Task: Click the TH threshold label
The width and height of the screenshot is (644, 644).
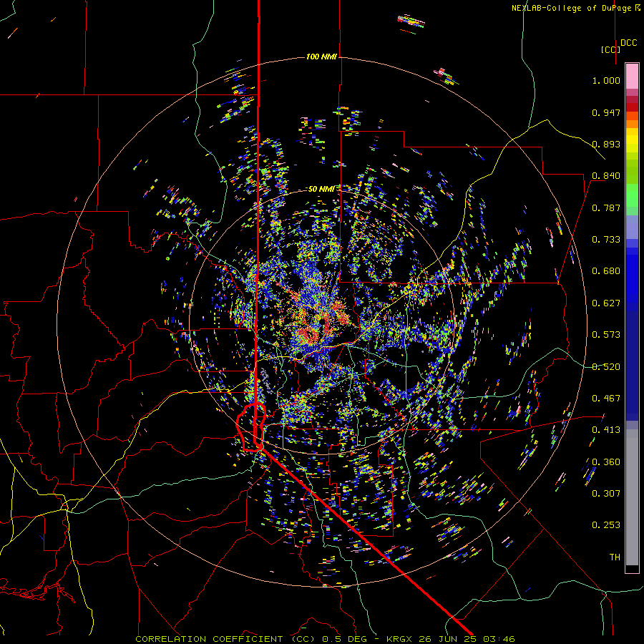Action: click(x=615, y=557)
